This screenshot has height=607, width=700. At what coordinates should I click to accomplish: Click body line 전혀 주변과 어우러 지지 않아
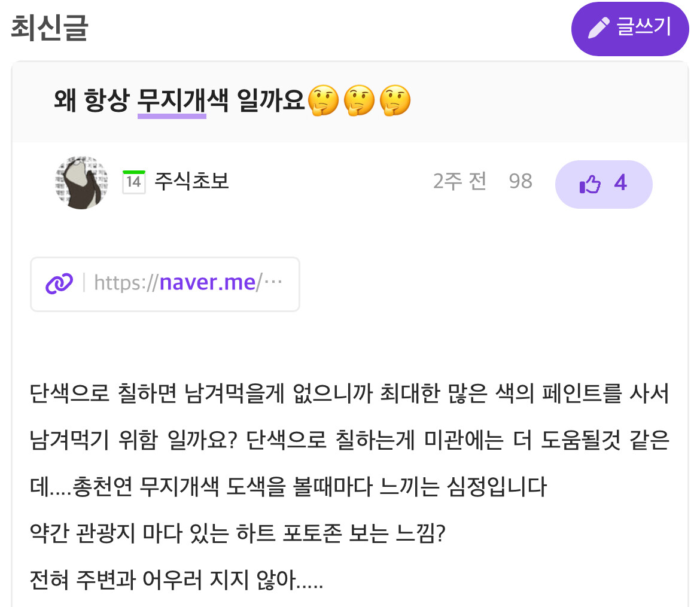point(176,580)
